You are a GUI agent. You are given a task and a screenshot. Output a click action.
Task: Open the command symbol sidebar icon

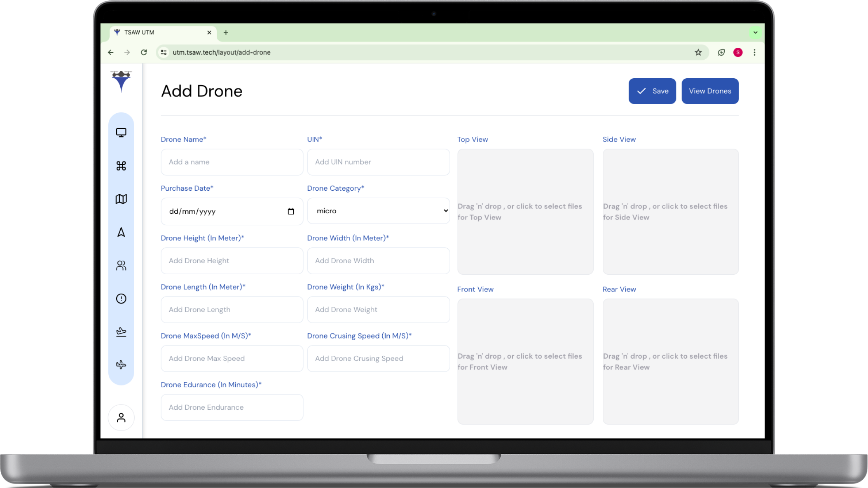121,166
